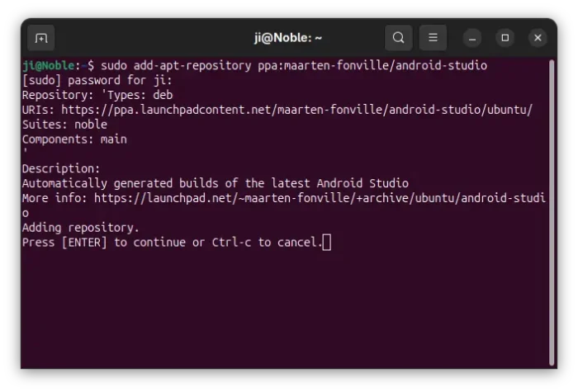This screenshot has width=578, height=392.
Task: Open a new terminal tab
Action: click(41, 38)
